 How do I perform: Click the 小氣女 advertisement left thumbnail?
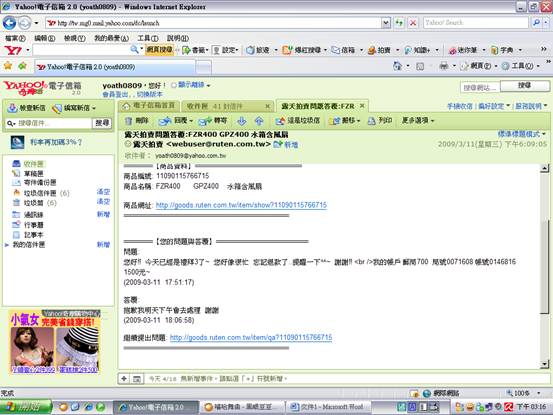coord(32,347)
